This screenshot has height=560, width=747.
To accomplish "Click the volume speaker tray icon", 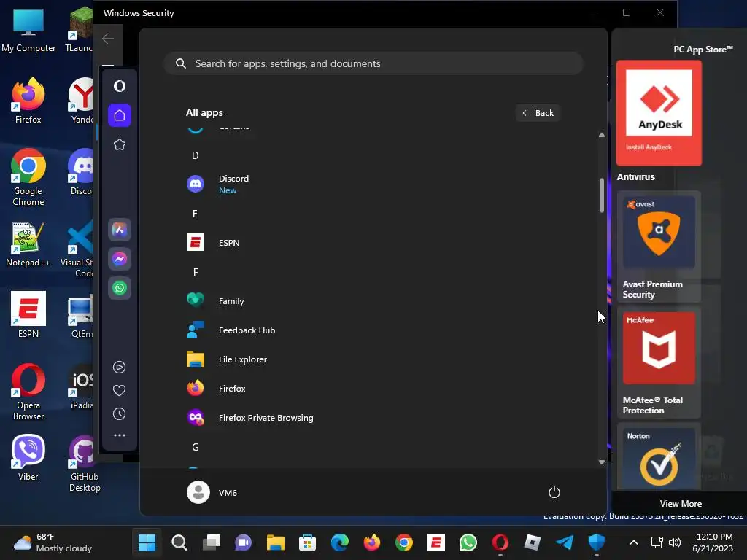I will (675, 542).
